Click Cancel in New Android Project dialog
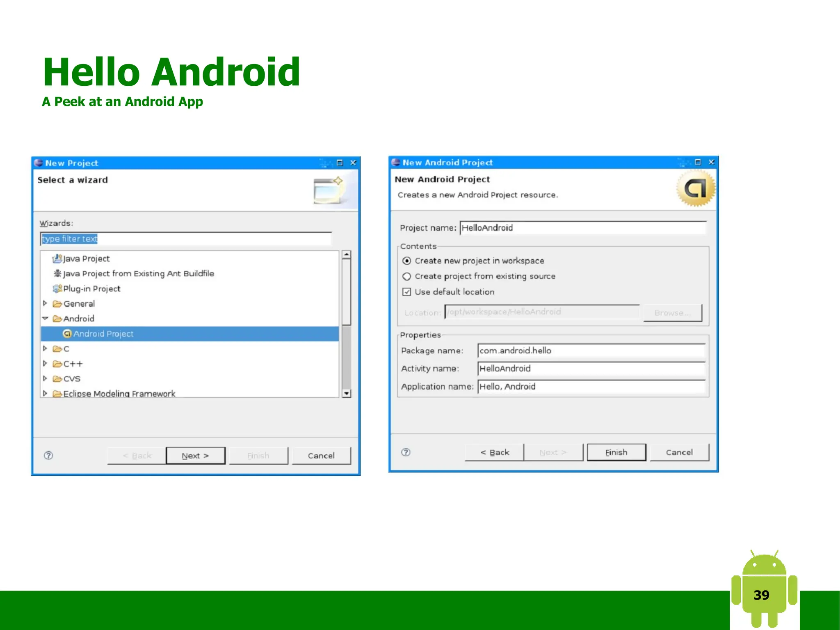 (680, 452)
